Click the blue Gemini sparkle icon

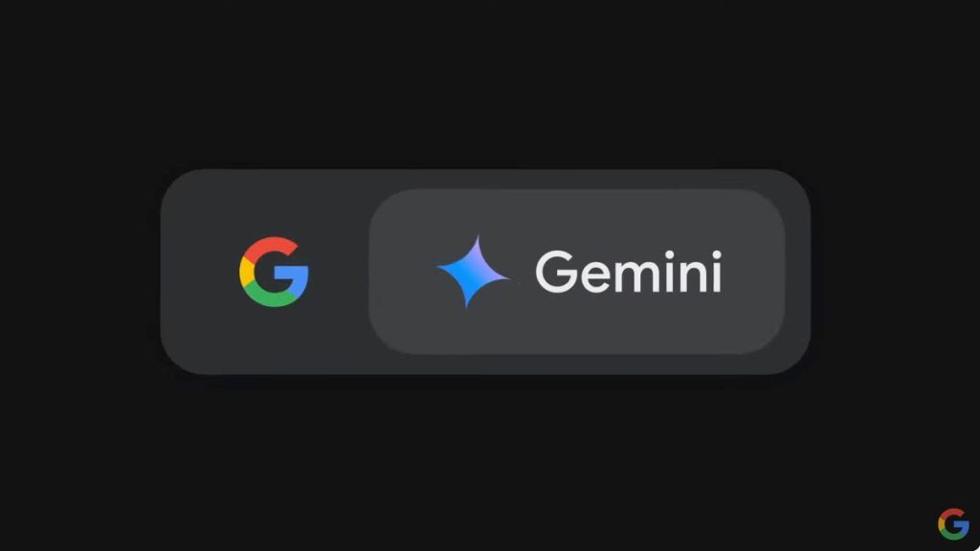474,272
